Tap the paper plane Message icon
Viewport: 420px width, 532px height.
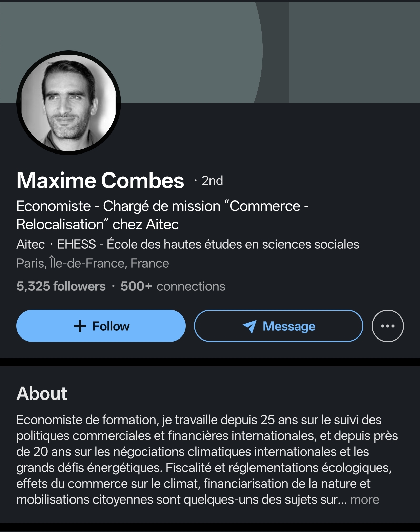249,327
